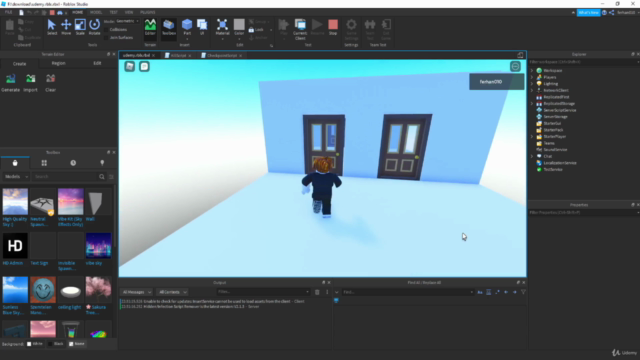Import terrain in Terrain Editor
Image resolution: width=640 pixels, height=360 pixels.
(31, 83)
